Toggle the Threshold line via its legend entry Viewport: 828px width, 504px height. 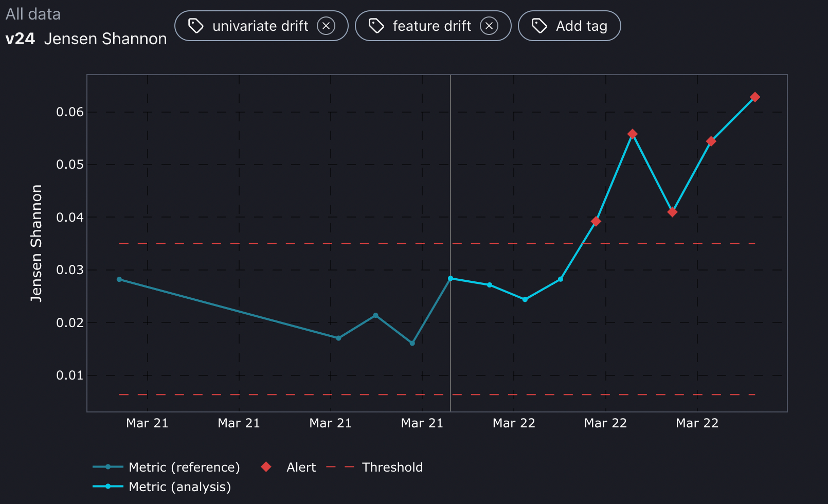click(392, 467)
